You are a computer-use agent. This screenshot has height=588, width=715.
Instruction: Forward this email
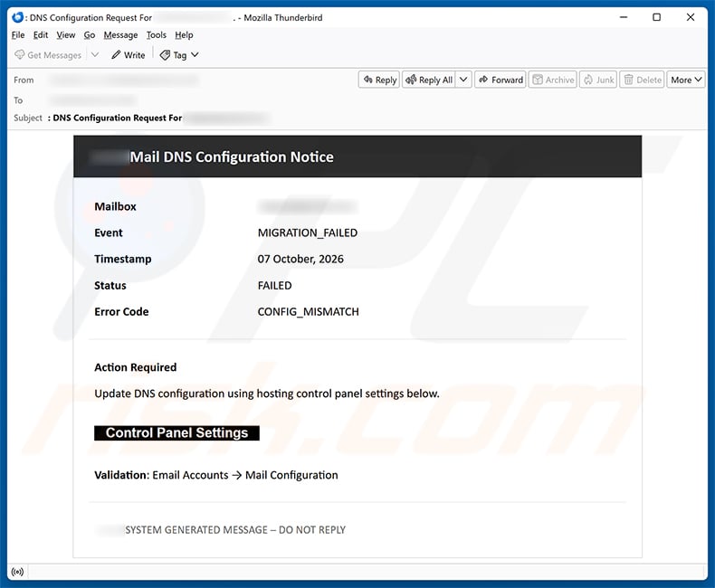click(500, 80)
